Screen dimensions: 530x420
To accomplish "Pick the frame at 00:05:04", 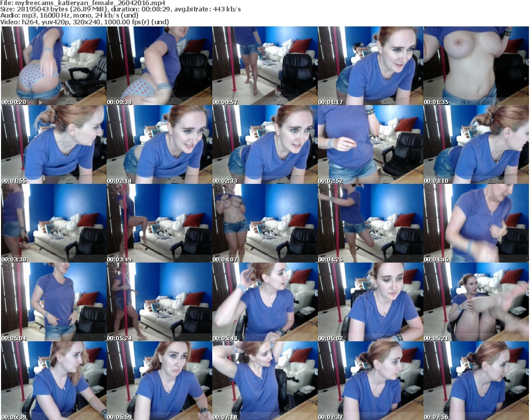I will coord(54,302).
